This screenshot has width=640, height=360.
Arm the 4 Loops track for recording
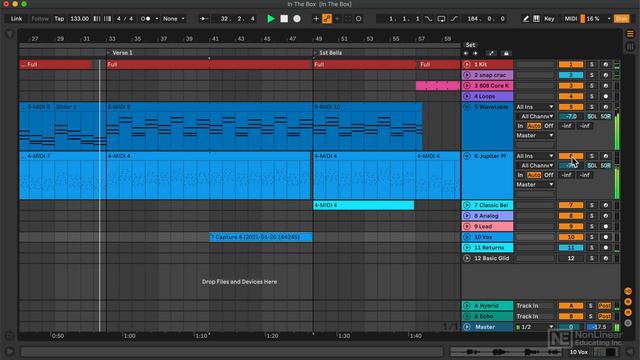tap(606, 96)
